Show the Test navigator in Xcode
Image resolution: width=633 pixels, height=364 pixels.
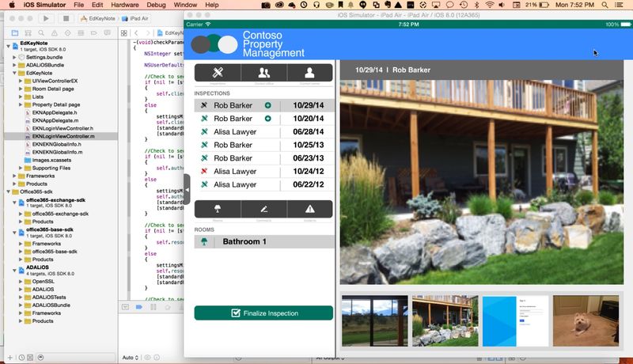pos(67,33)
